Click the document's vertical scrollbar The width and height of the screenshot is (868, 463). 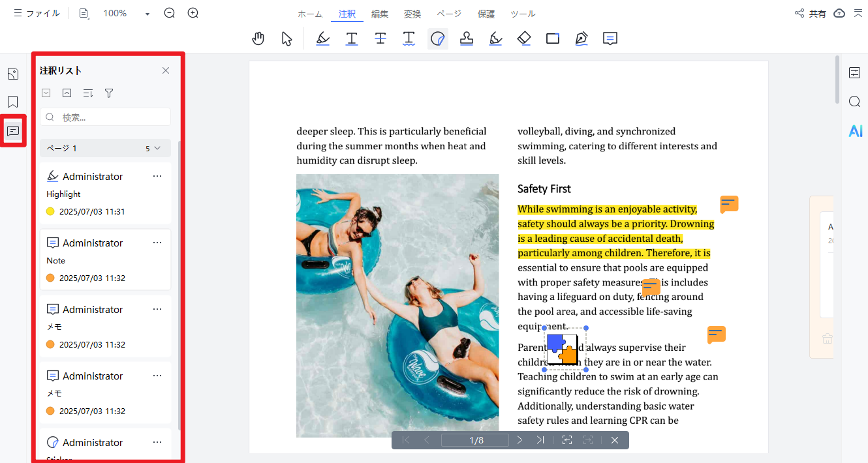pyautogui.click(x=837, y=80)
